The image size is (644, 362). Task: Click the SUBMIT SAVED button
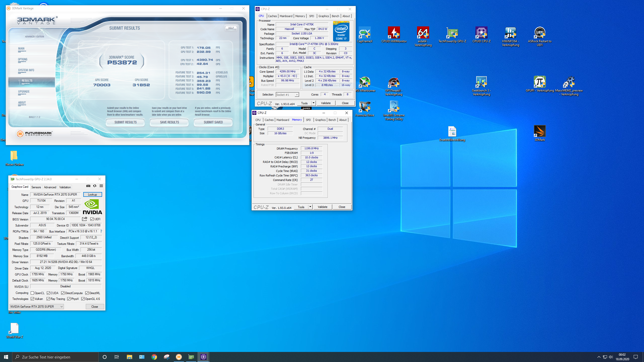pos(213,122)
